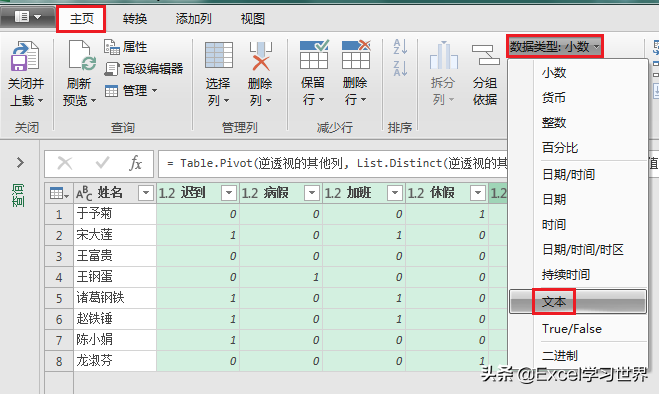Click the 选择列 table icon

(219, 56)
